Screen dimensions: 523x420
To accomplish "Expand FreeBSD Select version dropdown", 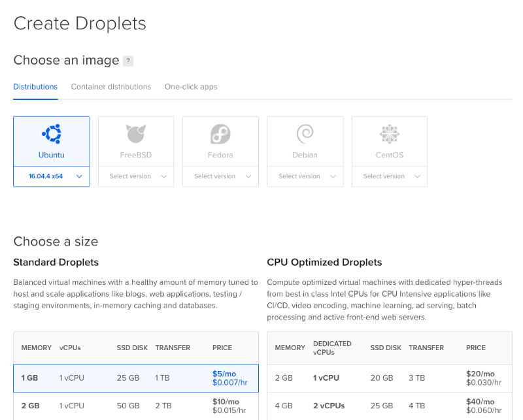I will click(x=136, y=176).
